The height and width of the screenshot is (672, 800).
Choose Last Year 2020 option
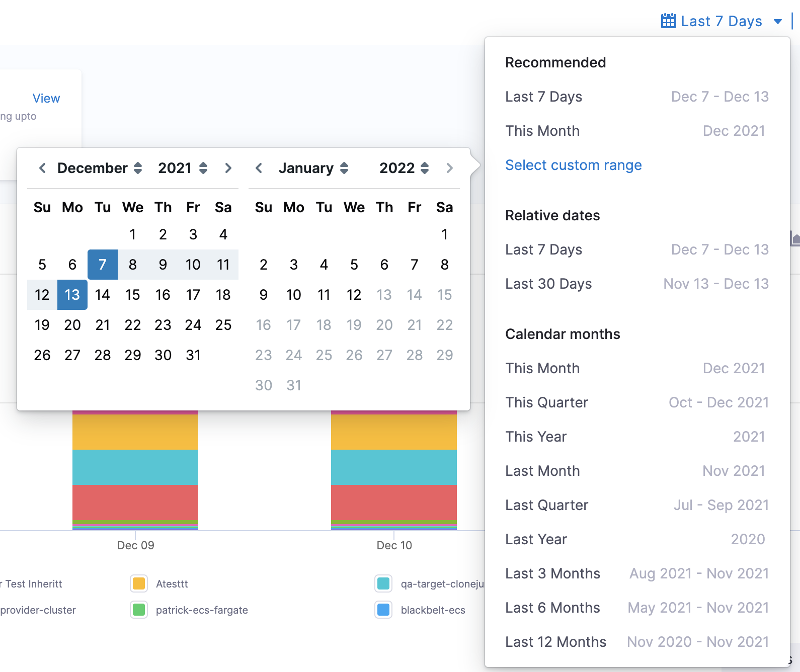(637, 539)
